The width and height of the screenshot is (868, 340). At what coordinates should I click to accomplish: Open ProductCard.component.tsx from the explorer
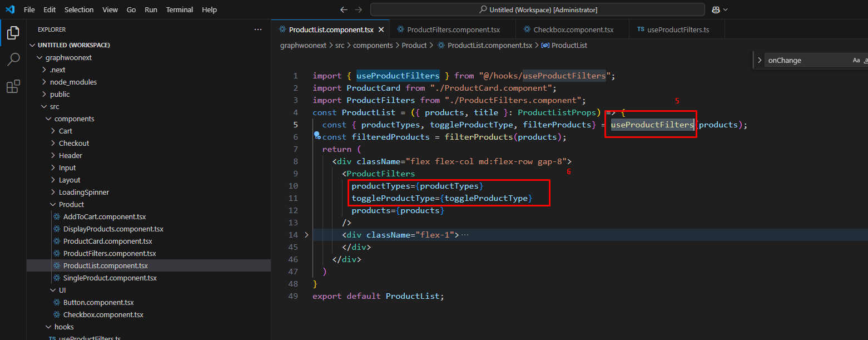coord(107,241)
